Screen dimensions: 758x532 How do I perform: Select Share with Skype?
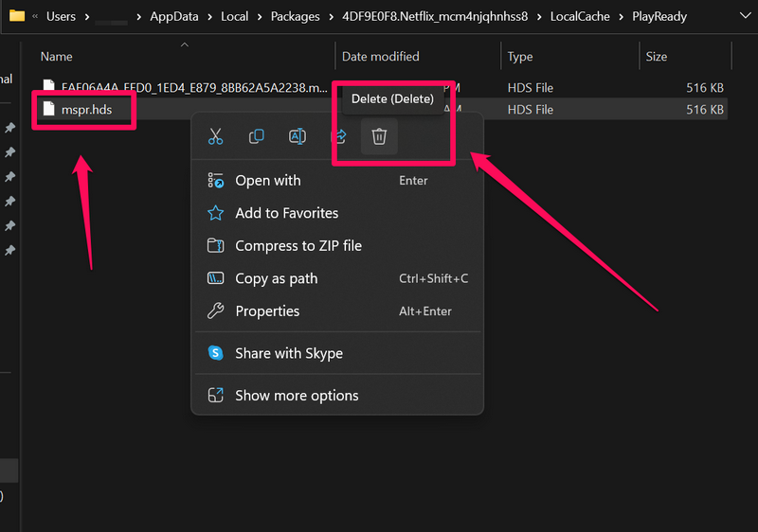pos(288,353)
